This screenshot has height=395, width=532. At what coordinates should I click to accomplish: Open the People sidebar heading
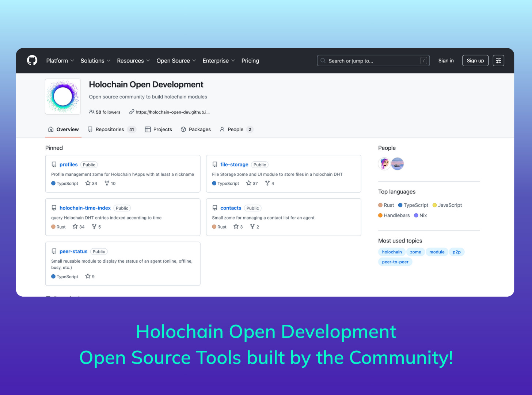click(387, 148)
